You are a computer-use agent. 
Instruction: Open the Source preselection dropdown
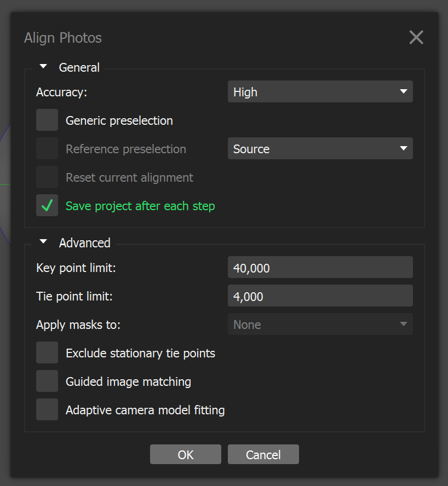point(320,149)
